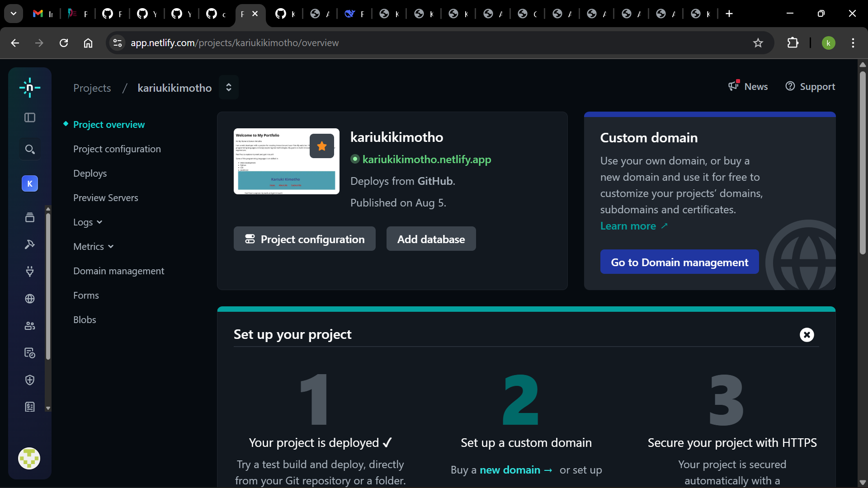Open the Support link text
Image resolution: width=868 pixels, height=488 pixels.
(x=817, y=87)
